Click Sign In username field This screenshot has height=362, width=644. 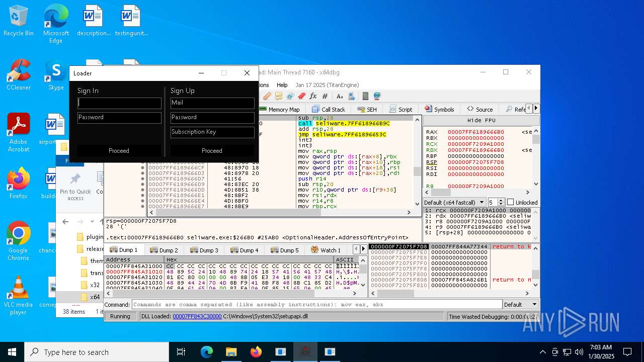119,103
